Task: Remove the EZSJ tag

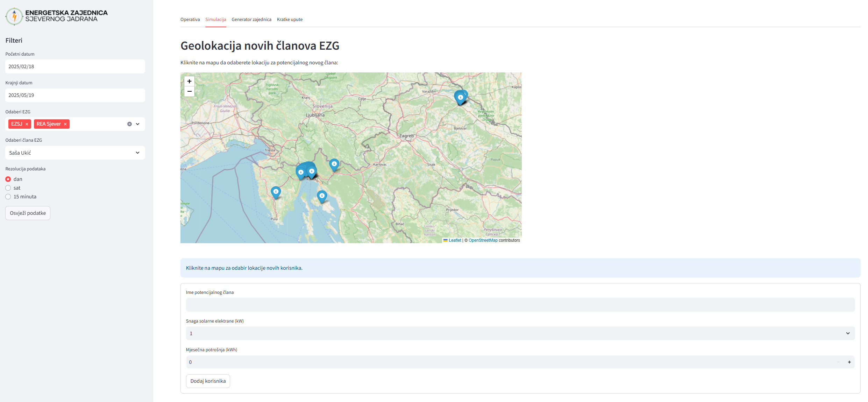Action: (27, 124)
